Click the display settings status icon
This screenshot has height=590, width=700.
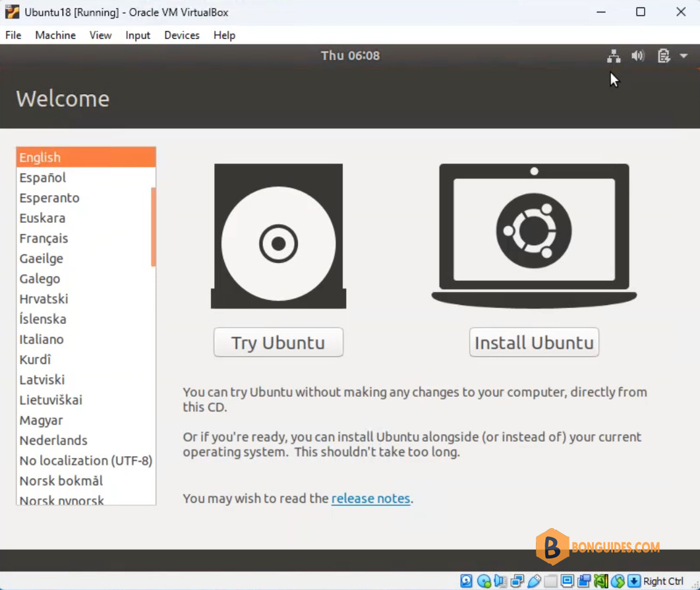tap(568, 581)
